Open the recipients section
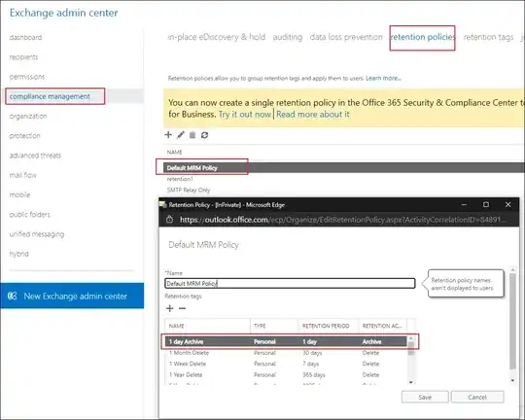Image resolution: width=525 pixels, height=420 pixels. pos(23,57)
